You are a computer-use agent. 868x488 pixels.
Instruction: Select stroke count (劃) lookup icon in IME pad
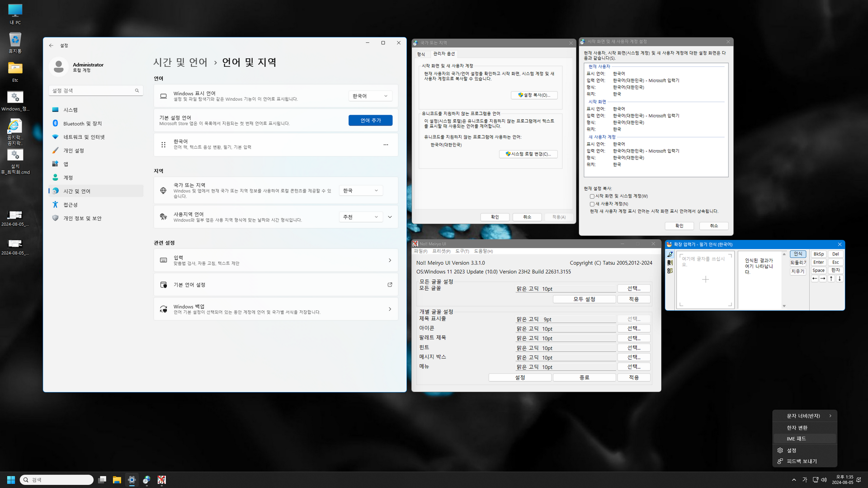pos(670,263)
